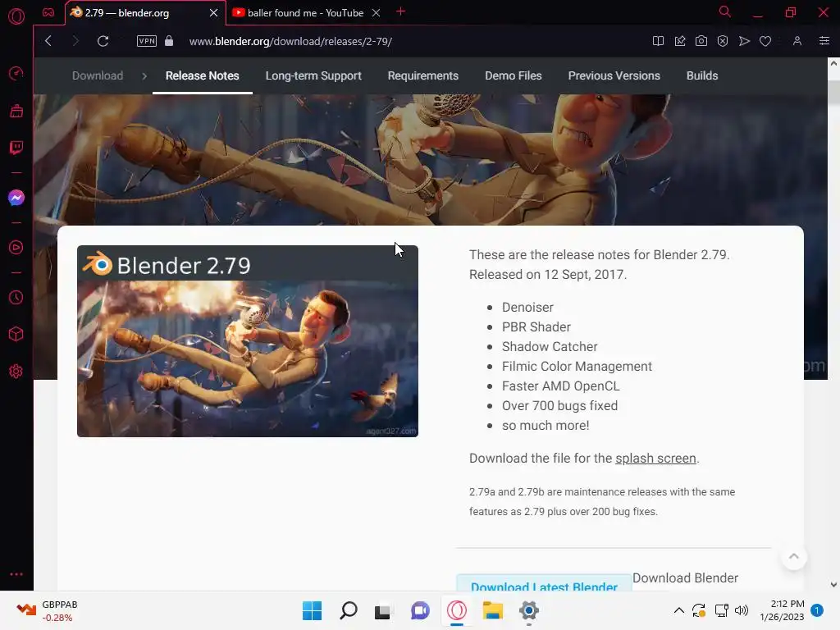Open the Opera main menu logo
This screenshot has width=840, height=630.
pyautogui.click(x=16, y=16)
